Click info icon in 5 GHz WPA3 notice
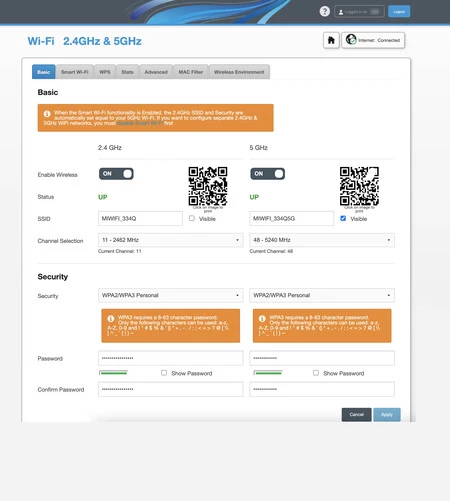Screen dimensions: 450x501 [262, 318]
